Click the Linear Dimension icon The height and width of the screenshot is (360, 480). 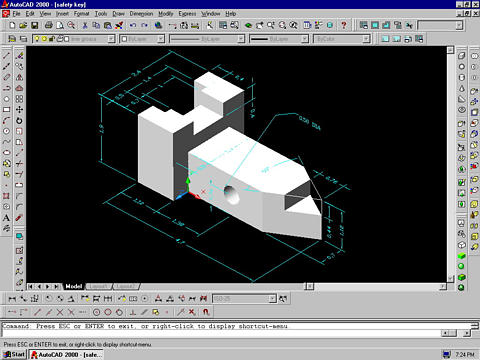click(12, 299)
